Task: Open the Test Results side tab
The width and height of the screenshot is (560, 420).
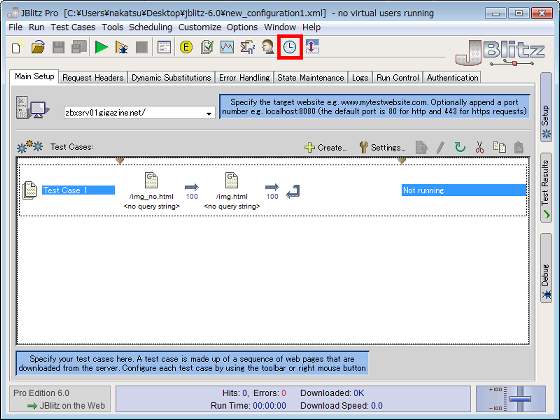Action: click(x=546, y=188)
